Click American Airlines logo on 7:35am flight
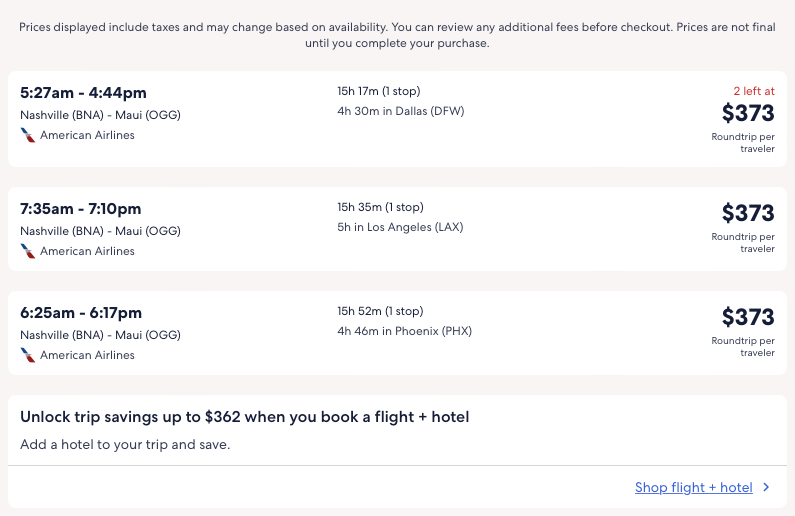This screenshot has width=795, height=516. tap(28, 251)
